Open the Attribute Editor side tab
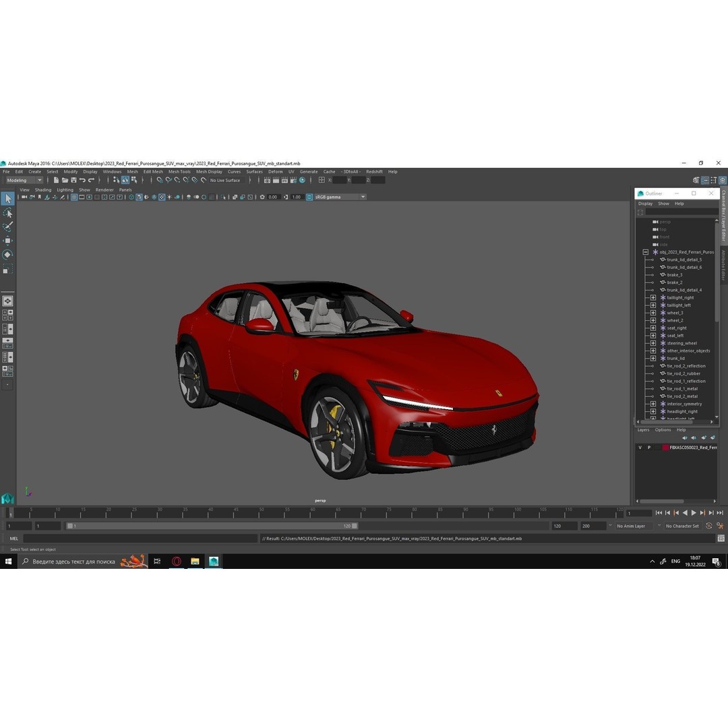The image size is (728, 728). 723,265
